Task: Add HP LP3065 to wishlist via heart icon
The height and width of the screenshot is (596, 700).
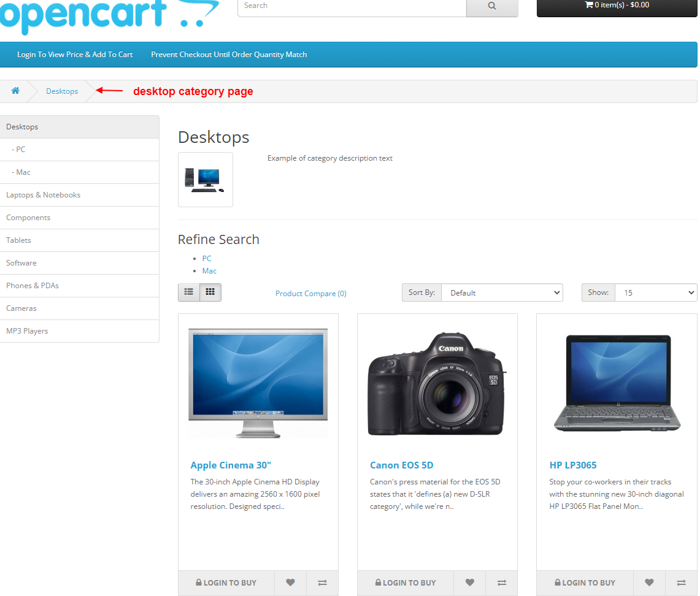Action: 648,583
